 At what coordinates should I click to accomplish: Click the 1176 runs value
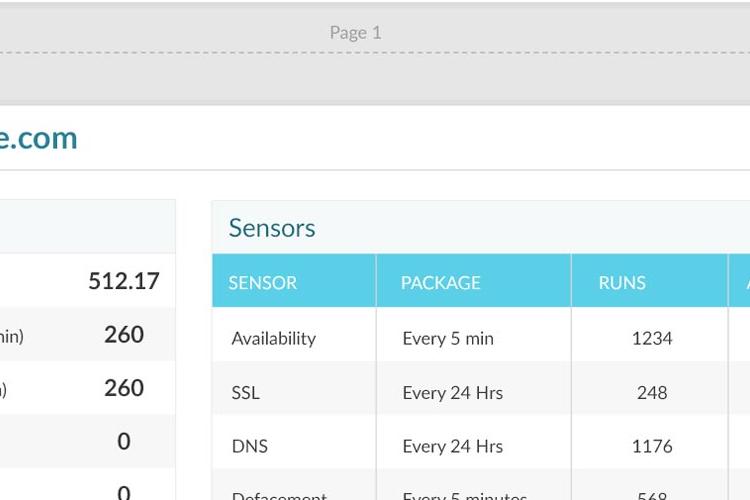tap(652, 446)
